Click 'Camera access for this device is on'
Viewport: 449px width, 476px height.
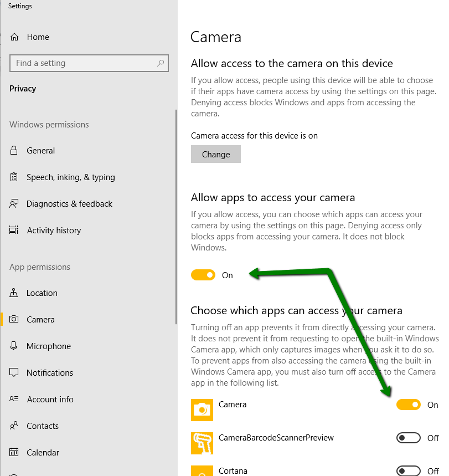point(254,136)
